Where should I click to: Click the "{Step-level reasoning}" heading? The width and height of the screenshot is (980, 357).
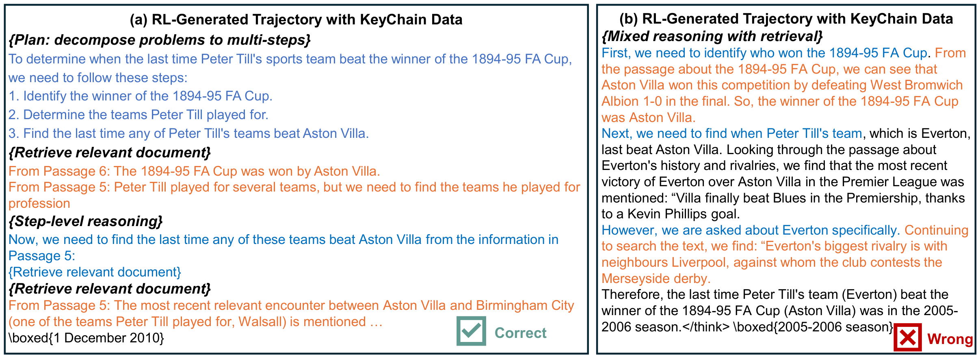click(85, 221)
